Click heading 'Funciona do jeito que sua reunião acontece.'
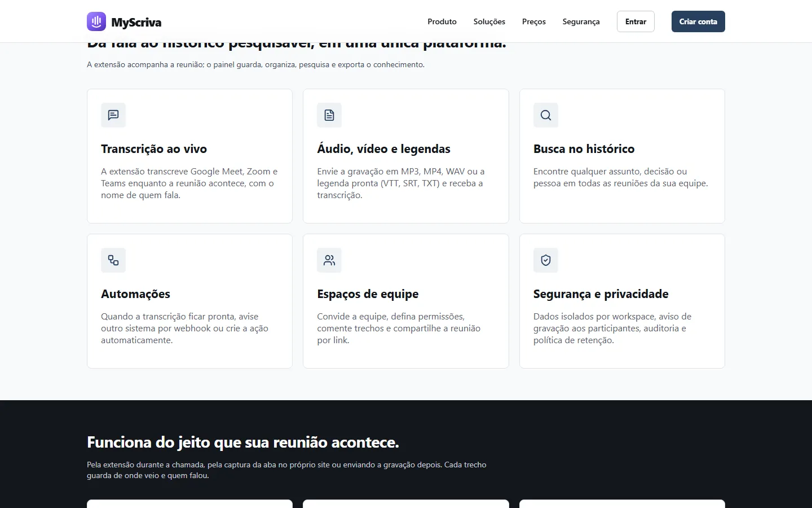812x508 pixels. pyautogui.click(x=242, y=443)
